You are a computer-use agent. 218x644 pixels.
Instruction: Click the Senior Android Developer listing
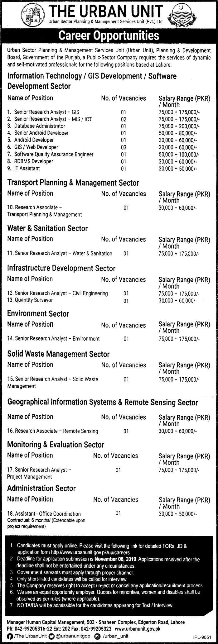[x=41, y=133]
